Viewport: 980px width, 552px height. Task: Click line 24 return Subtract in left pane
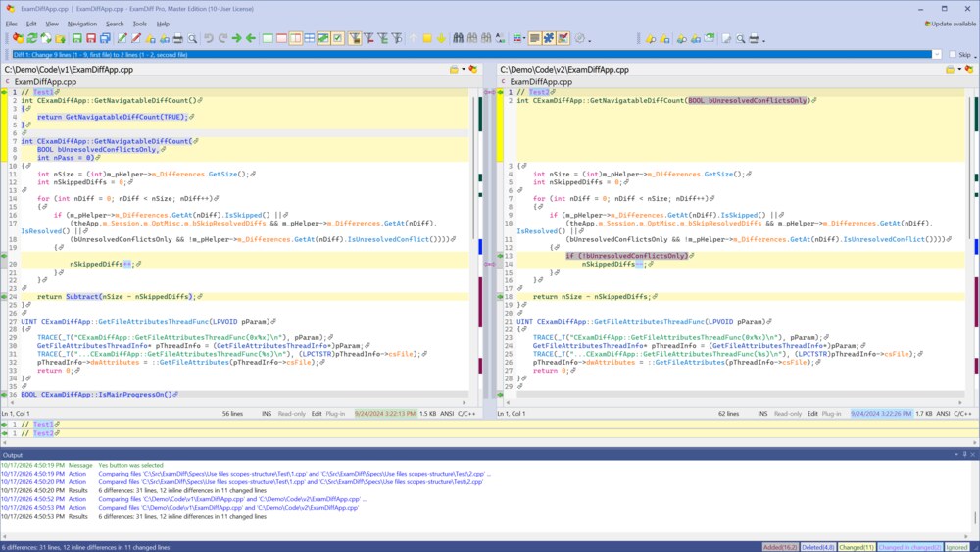pos(117,297)
